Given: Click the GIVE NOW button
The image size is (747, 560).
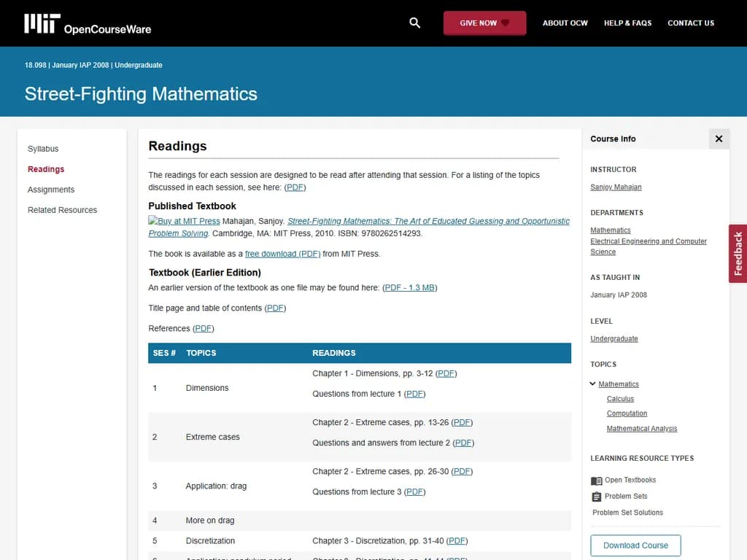Looking at the screenshot, I should 484,23.
